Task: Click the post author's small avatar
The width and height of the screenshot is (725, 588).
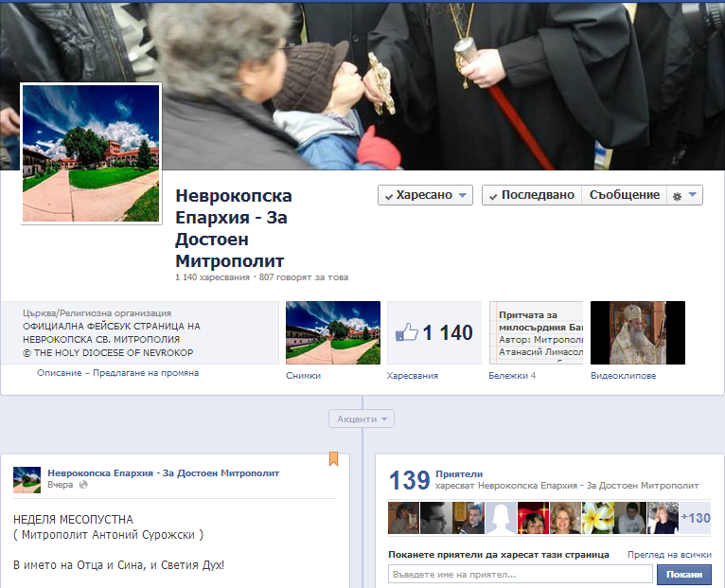Action: point(27,480)
